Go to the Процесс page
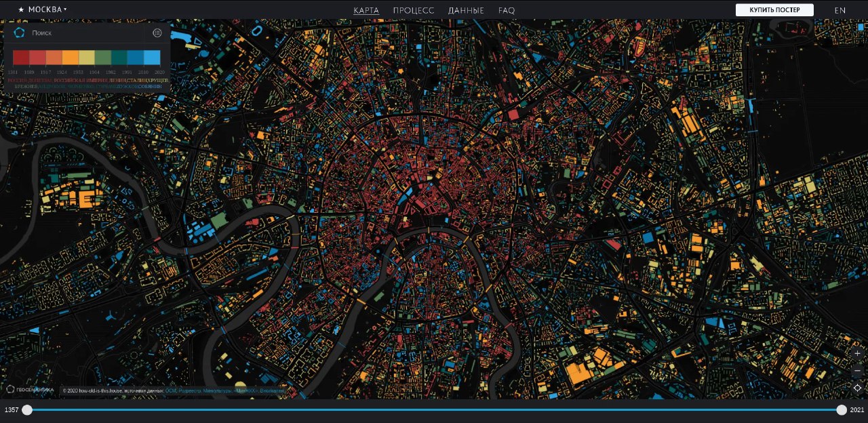Viewport: 868px width, 423px height. [x=414, y=10]
